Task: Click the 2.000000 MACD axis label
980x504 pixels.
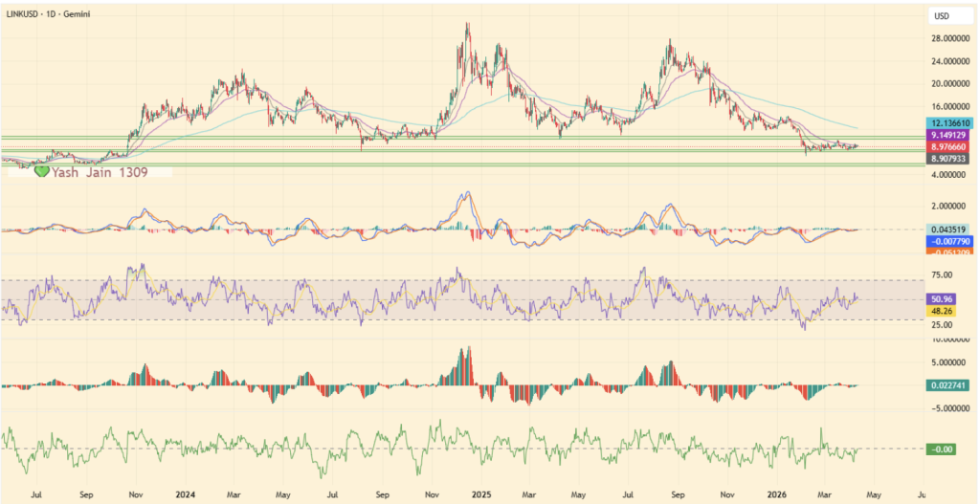Action: tap(949, 206)
